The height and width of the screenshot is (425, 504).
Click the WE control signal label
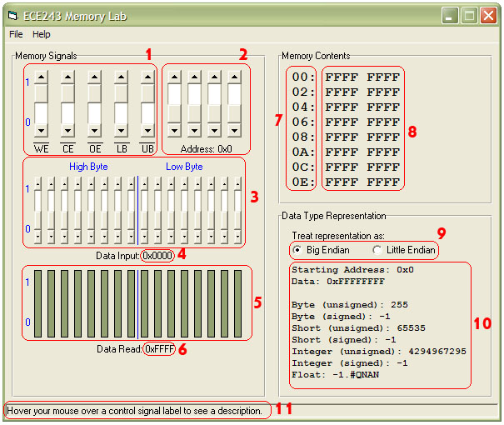(41, 148)
